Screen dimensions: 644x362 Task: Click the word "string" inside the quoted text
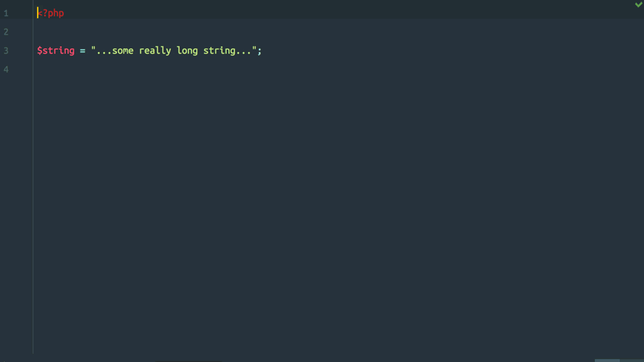click(219, 51)
